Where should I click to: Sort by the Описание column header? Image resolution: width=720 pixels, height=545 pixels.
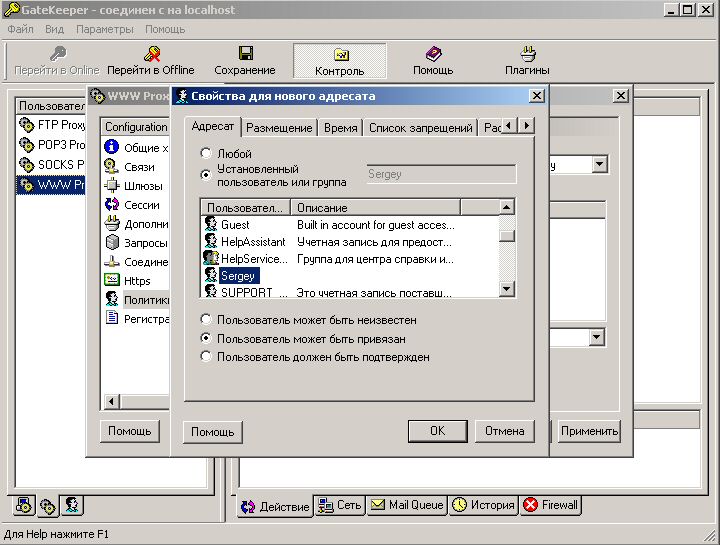(x=375, y=208)
